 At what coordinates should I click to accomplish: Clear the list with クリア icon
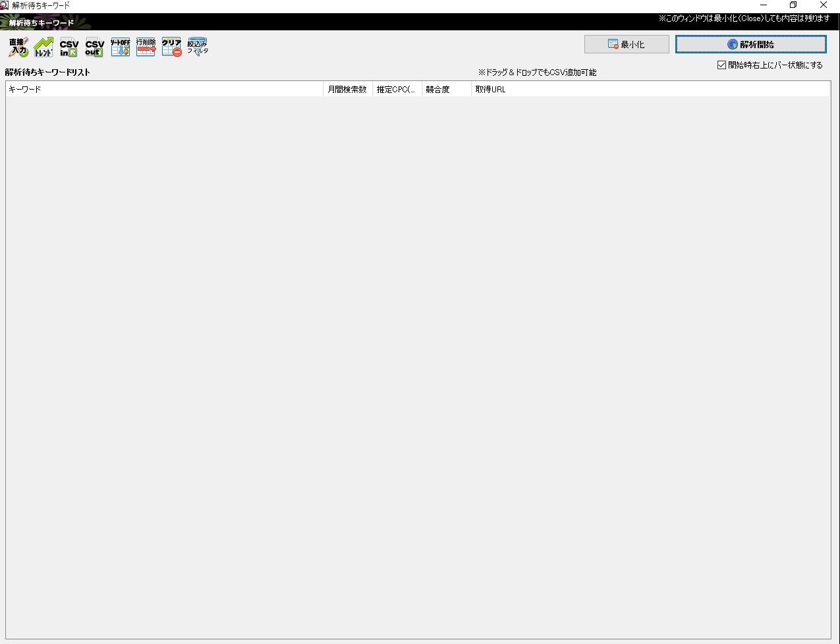pyautogui.click(x=171, y=47)
